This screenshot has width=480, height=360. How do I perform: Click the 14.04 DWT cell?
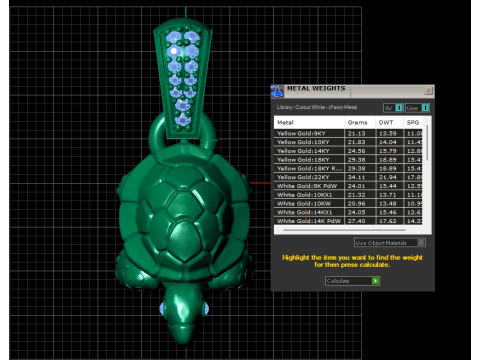coord(389,142)
